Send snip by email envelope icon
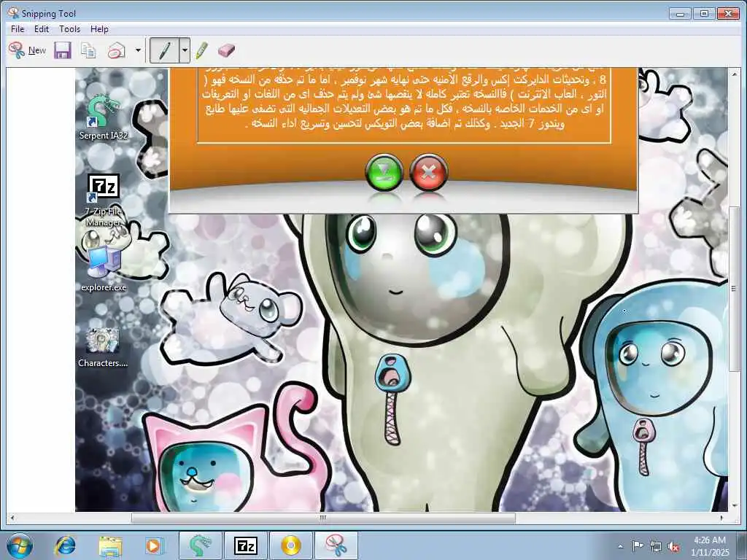747x560 pixels. pos(116,50)
